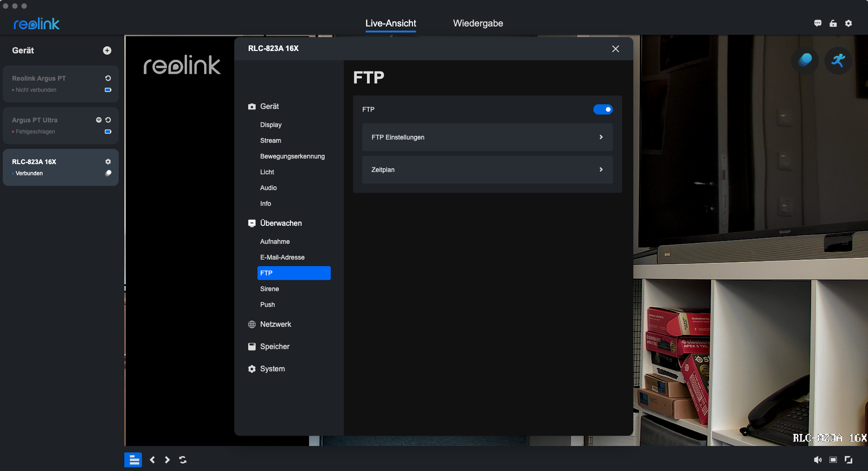
Task: Go to next camera page
Action: [x=167, y=460]
